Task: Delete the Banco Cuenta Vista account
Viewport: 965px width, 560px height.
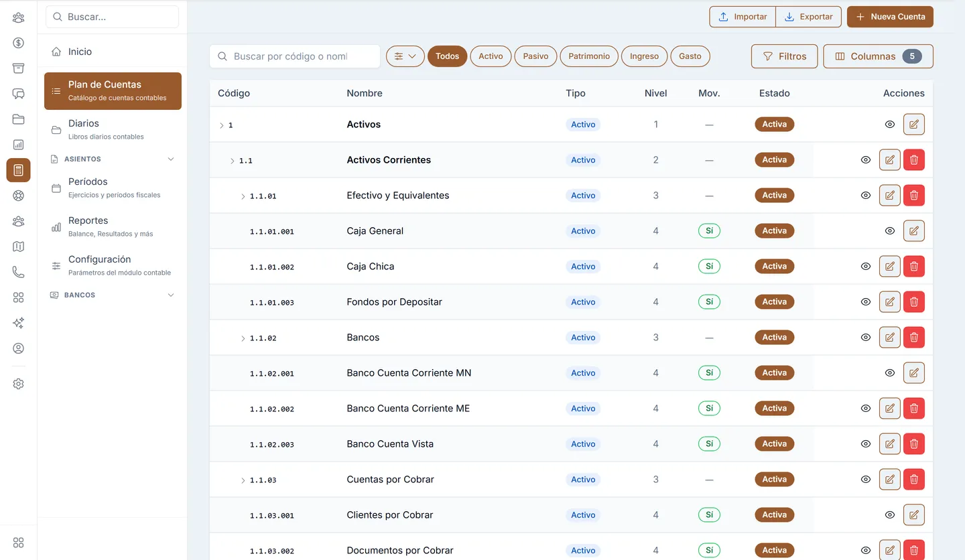Action: (x=914, y=444)
